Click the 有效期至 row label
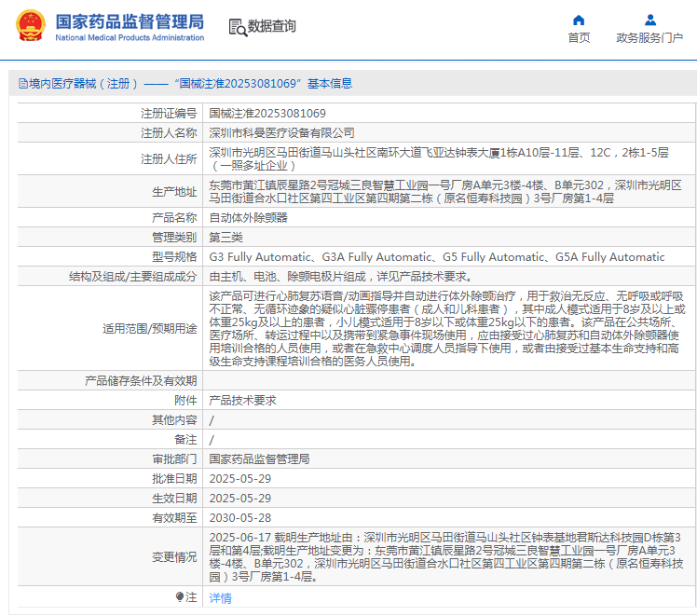Image resolution: width=697 pixels, height=616 pixels. (174, 517)
